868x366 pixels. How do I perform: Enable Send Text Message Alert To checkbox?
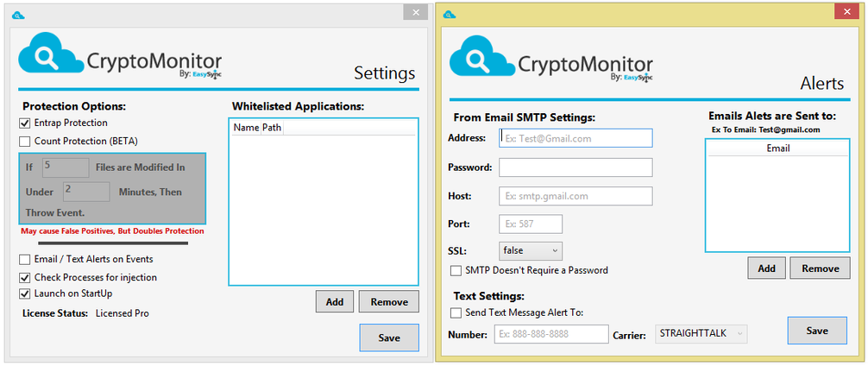pyautogui.click(x=456, y=312)
